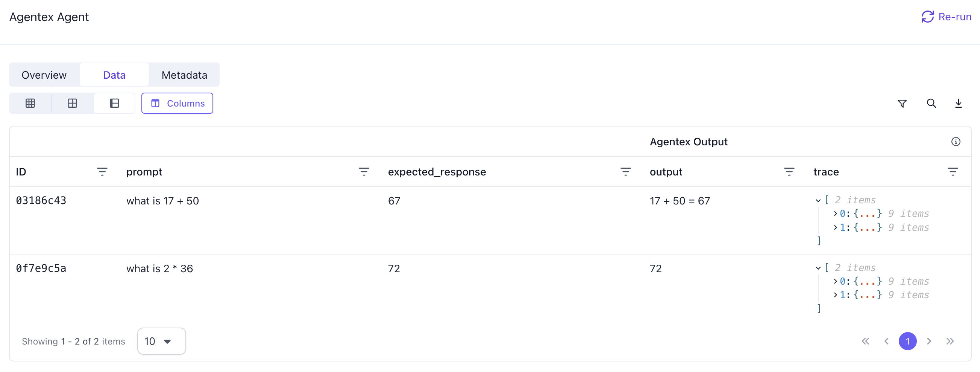Select the detailed grid view icon
This screenshot has height=372, width=980.
[x=30, y=103]
